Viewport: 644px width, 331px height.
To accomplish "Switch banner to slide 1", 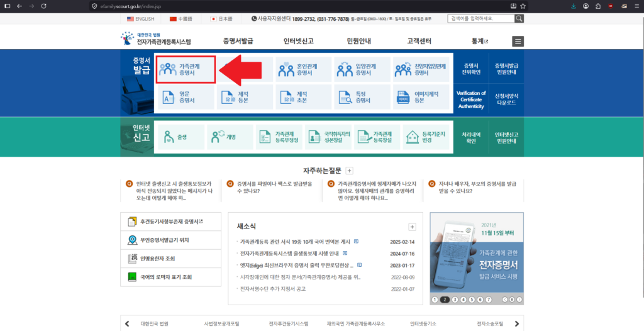I will pyautogui.click(x=435, y=300).
